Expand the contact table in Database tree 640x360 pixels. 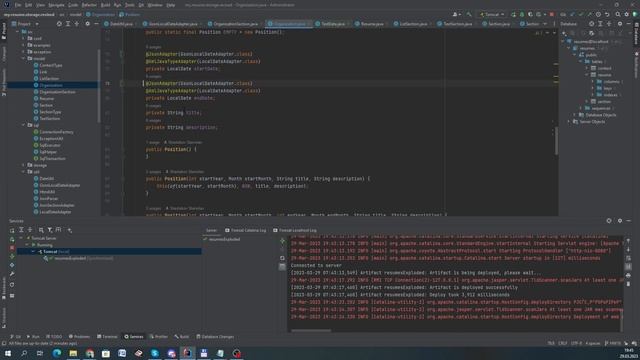tap(587, 68)
